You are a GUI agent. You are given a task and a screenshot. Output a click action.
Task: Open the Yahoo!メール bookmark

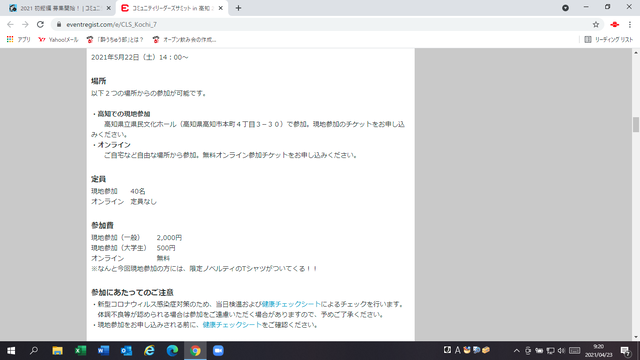[58, 40]
